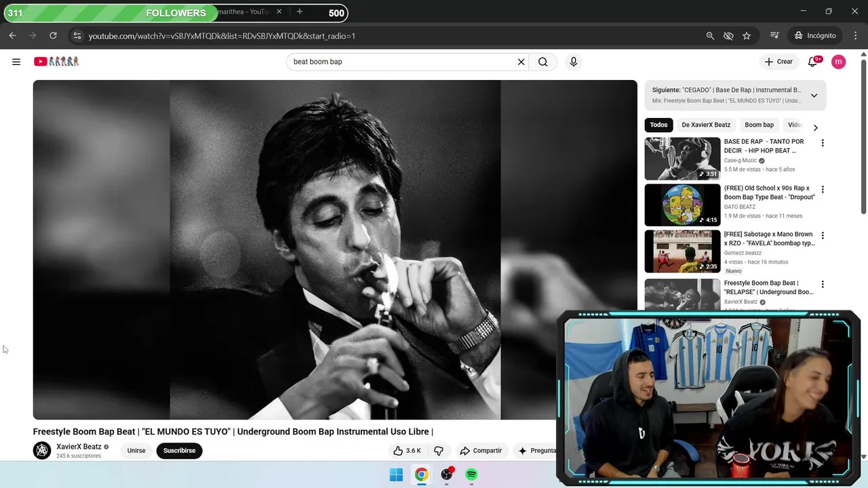868x488 pixels.
Task: Run search with the magnifier button
Action: click(542, 62)
